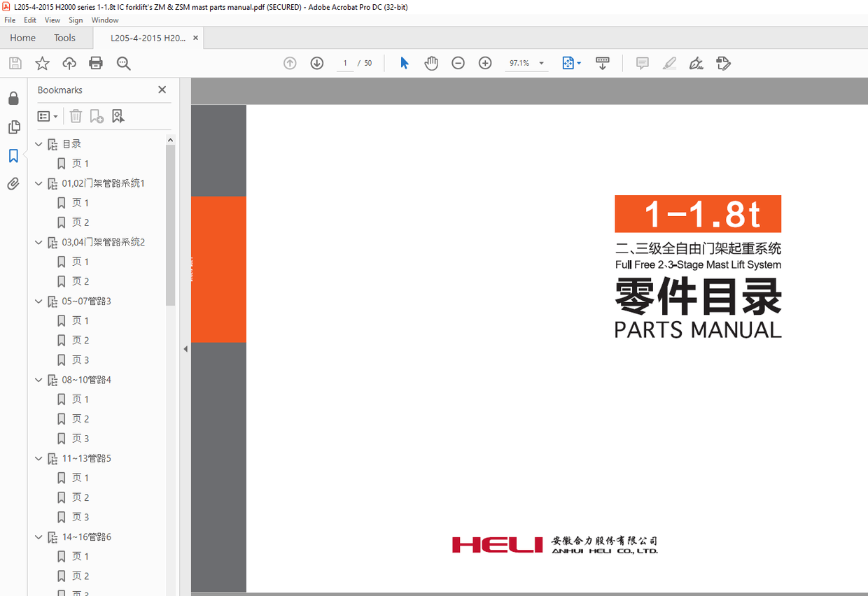This screenshot has width=868, height=596.
Task: Click the Add comment sticky note icon
Action: pyautogui.click(x=642, y=64)
